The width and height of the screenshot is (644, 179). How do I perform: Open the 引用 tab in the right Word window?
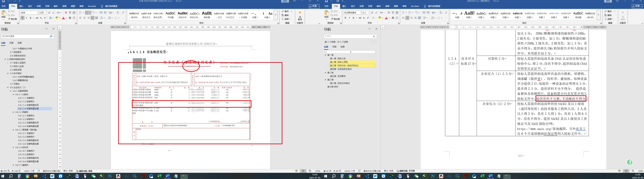tap(370, 6)
